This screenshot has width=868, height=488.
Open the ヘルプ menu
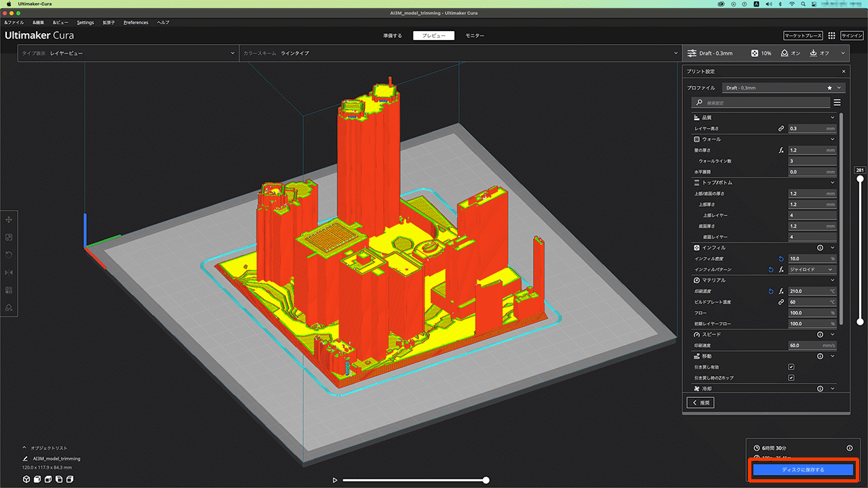coord(163,22)
